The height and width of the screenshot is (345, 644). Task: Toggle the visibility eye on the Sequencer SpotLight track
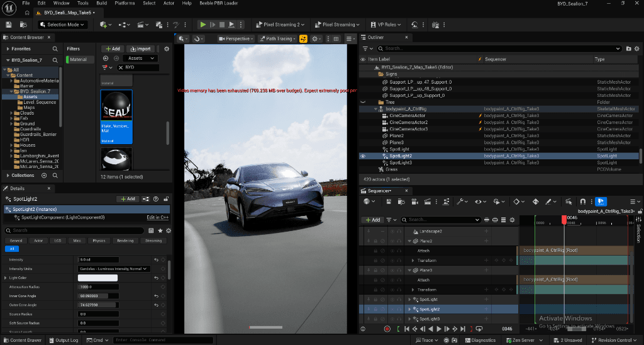point(392,300)
